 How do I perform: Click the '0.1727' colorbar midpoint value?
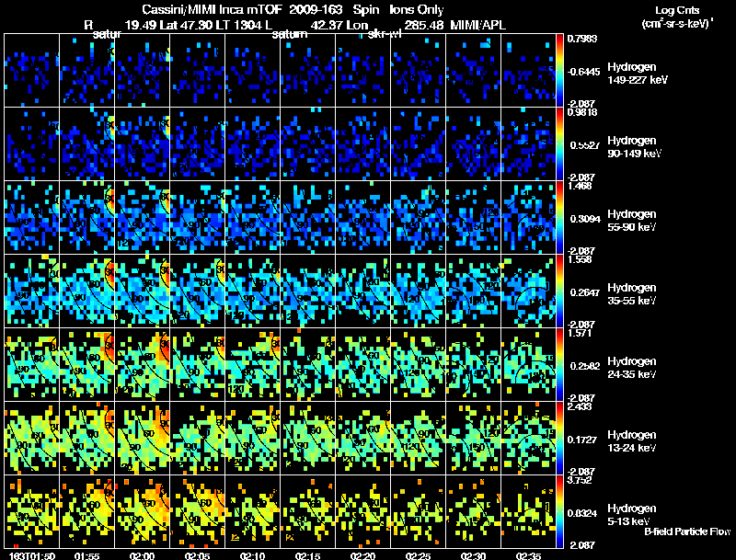[582, 440]
